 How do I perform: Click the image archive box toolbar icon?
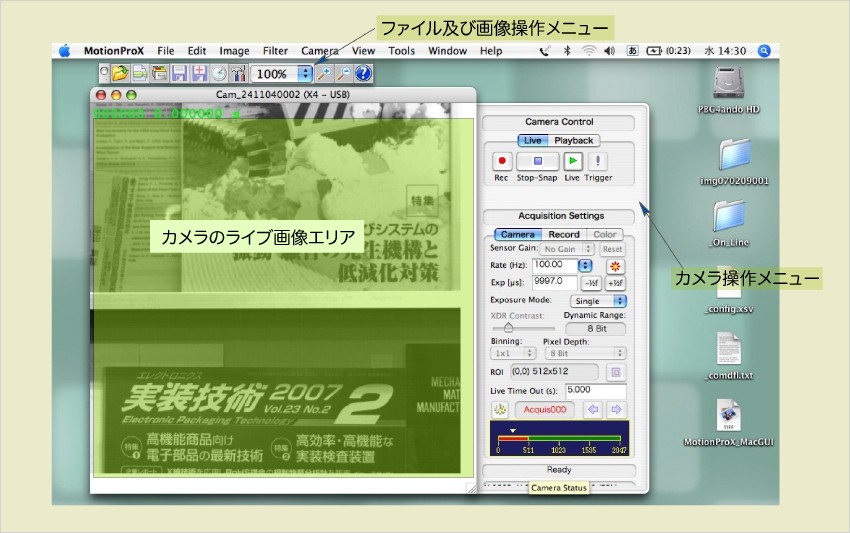tap(159, 73)
